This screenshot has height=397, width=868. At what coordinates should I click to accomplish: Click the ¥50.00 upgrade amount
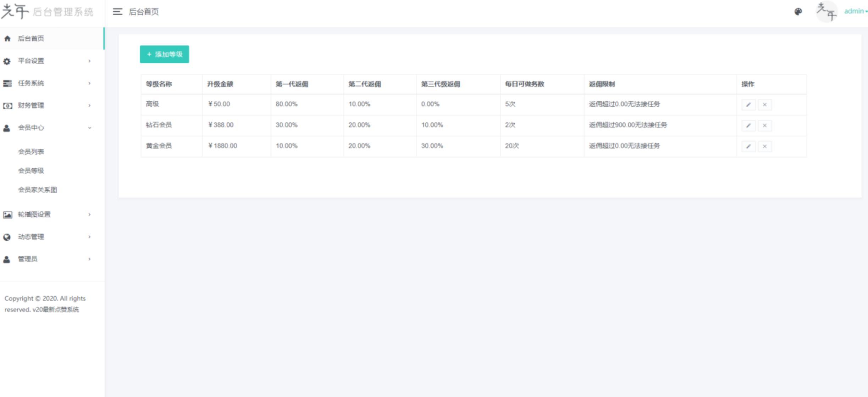pyautogui.click(x=219, y=104)
